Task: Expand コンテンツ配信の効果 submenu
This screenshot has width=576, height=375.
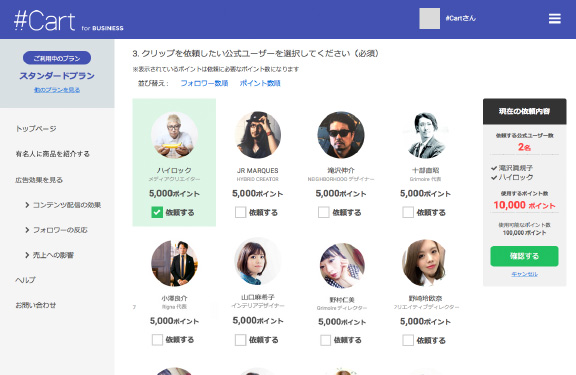Action: click(x=63, y=205)
